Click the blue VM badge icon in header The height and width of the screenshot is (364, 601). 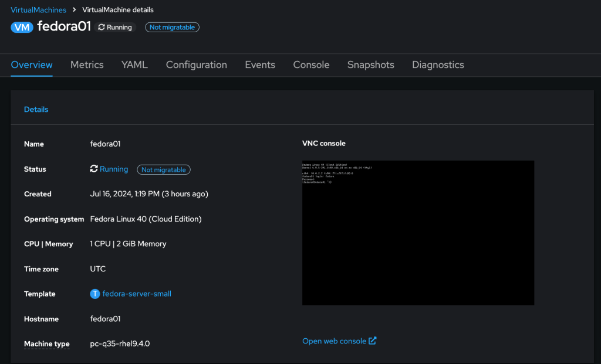coord(22,27)
